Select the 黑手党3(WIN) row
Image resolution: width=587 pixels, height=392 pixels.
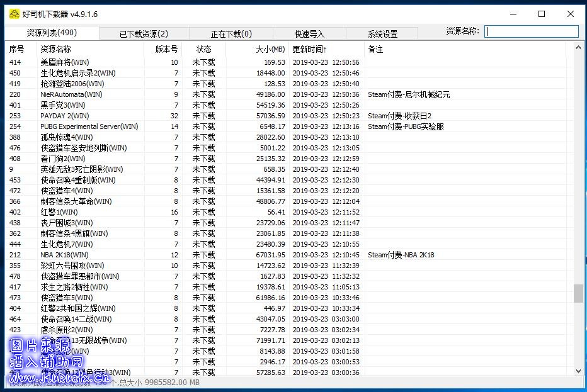click(x=285, y=105)
